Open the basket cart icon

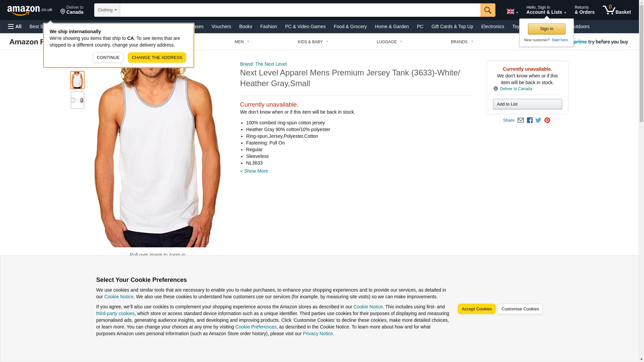[x=616, y=10]
